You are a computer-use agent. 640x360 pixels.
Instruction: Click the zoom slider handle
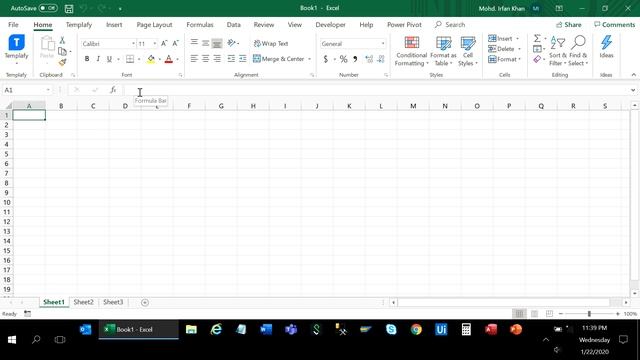(589, 313)
